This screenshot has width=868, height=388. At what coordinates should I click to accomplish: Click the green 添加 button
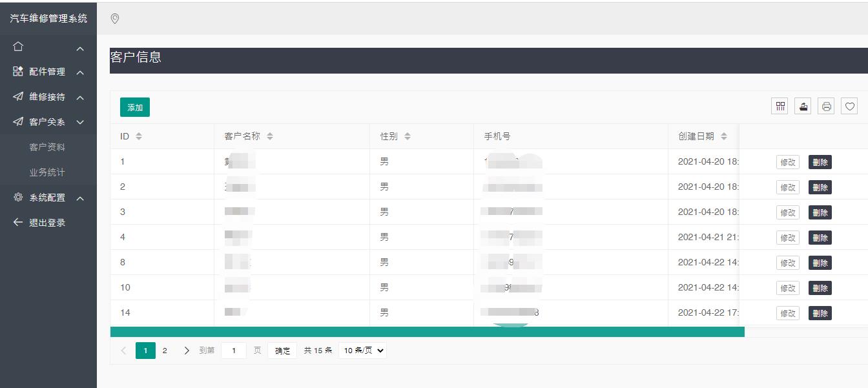(135, 107)
